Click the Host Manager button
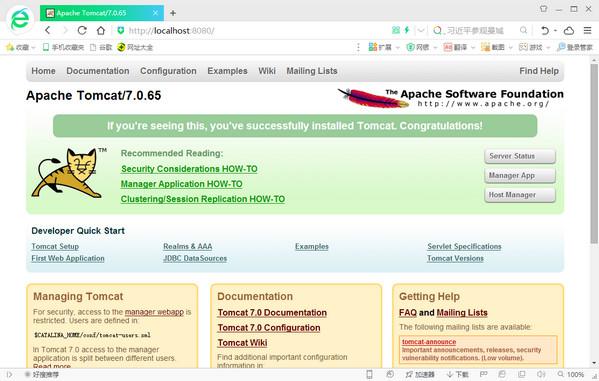Image resolution: width=599 pixels, height=381 pixels. 520,195
